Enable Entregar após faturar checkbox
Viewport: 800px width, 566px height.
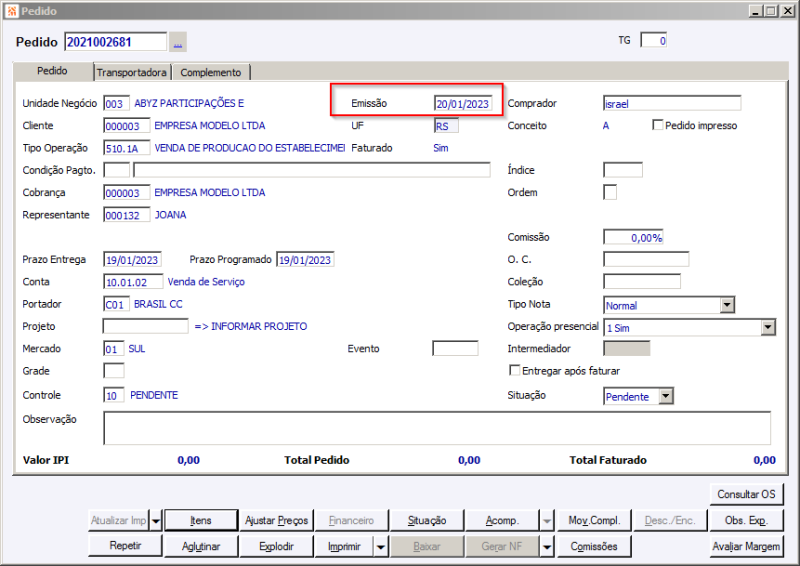[x=515, y=371]
